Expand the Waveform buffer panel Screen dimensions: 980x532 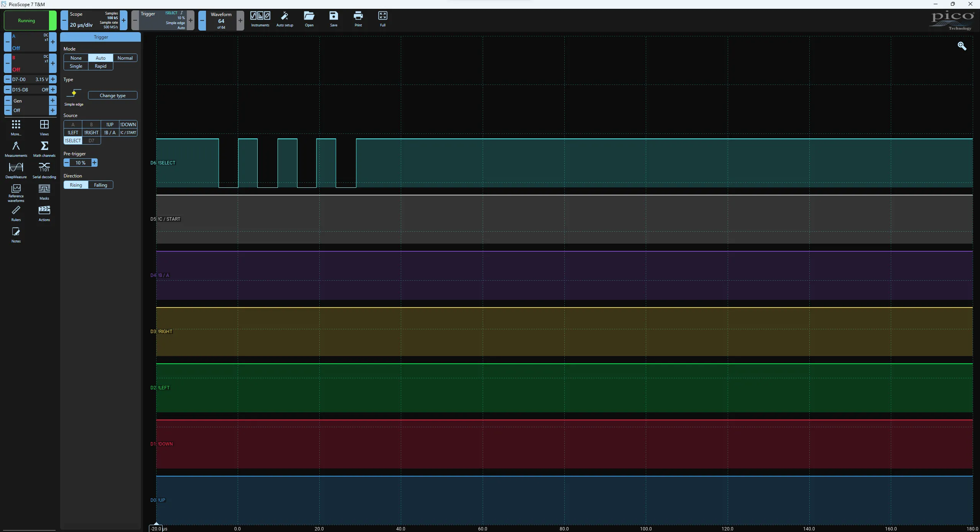pyautogui.click(x=221, y=20)
